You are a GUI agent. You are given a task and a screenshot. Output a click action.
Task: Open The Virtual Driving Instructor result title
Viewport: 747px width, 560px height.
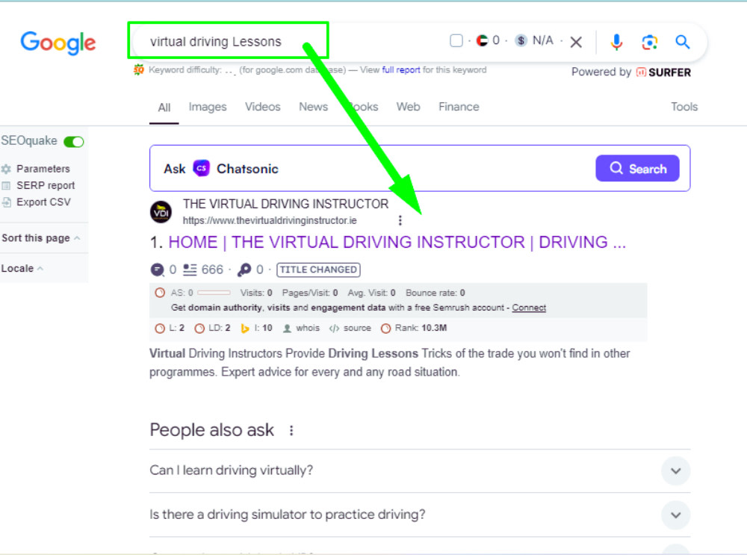397,243
